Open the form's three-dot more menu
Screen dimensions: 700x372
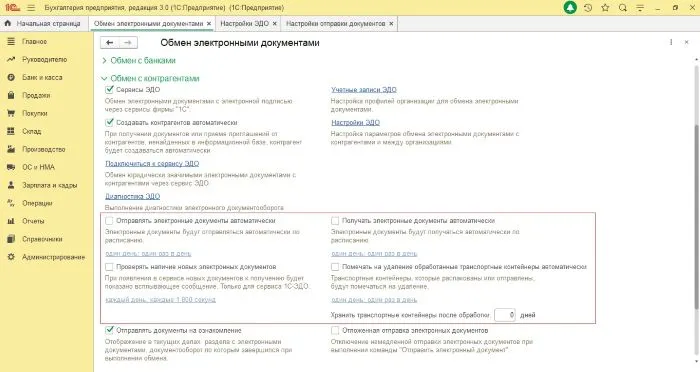point(671,42)
